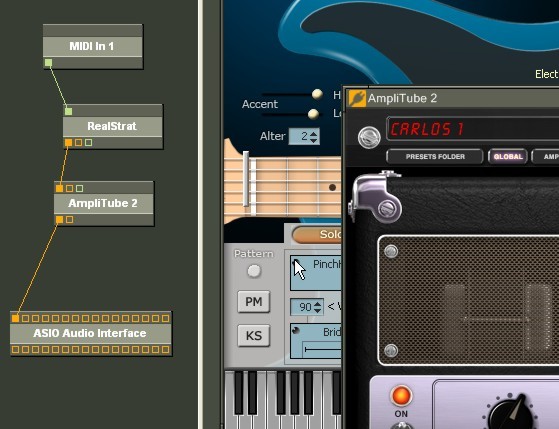The image size is (559, 429).
Task: Decrease the 90 velocity value with the down arrow
Action: 317,310
